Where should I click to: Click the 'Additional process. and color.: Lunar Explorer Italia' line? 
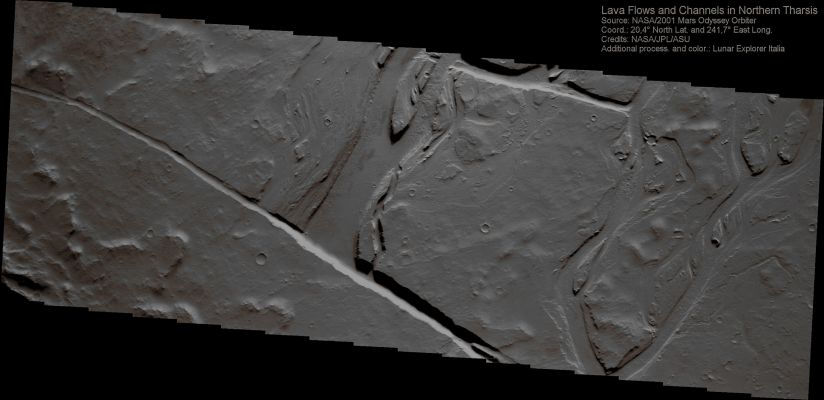click(x=693, y=49)
